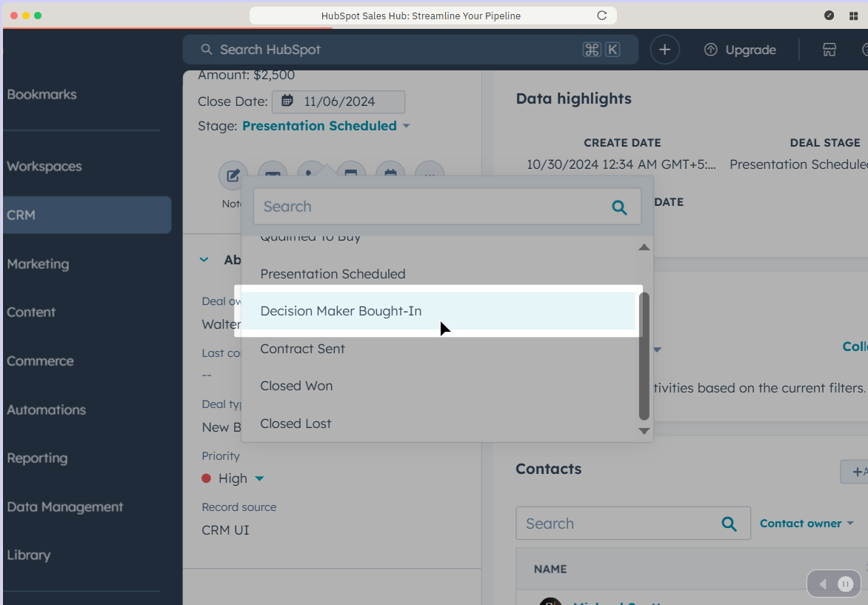Reload the page using the browser refresh icon
The height and width of the screenshot is (605, 868).
[602, 15]
